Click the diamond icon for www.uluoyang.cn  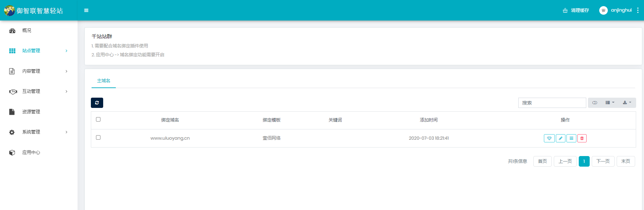[549, 138]
